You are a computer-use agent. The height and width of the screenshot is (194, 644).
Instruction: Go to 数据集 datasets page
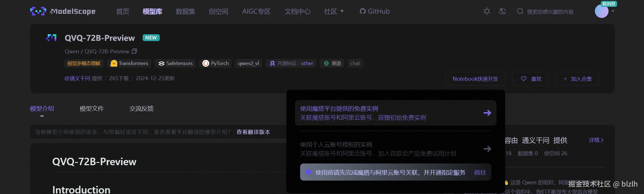[x=186, y=11]
